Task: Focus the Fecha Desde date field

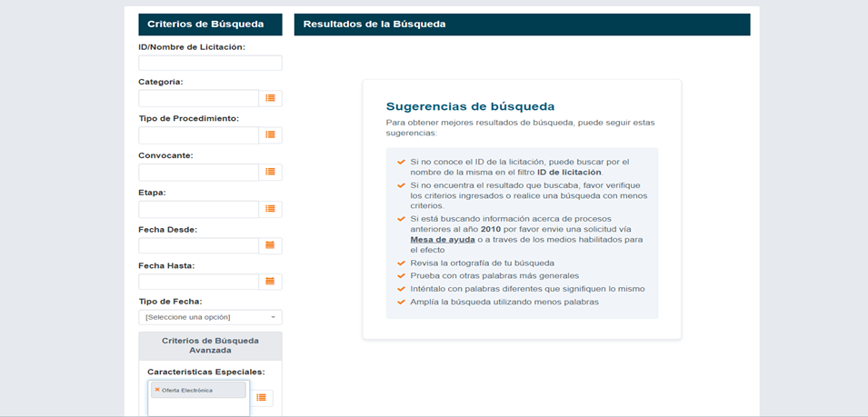Action: [x=198, y=245]
